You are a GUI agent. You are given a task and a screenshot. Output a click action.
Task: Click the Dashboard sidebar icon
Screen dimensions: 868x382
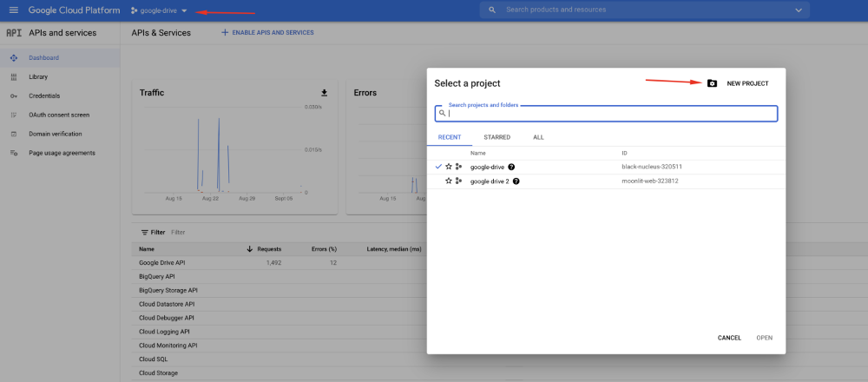tap(14, 57)
